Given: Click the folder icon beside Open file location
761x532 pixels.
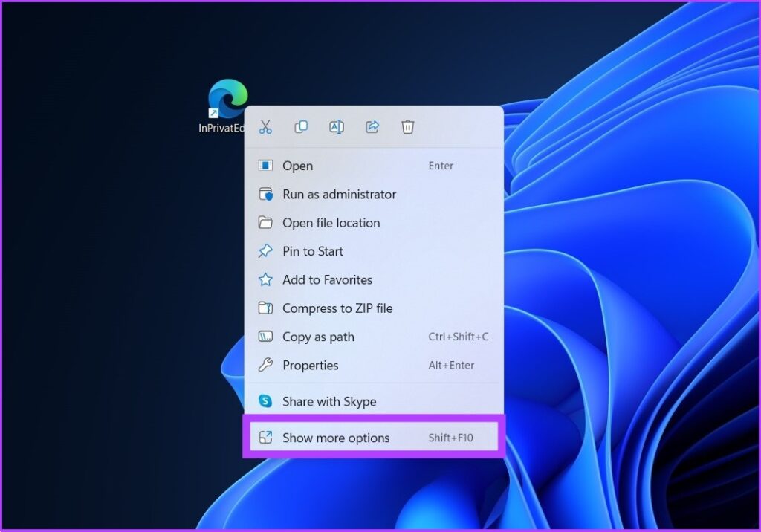Looking at the screenshot, I should coord(266,223).
